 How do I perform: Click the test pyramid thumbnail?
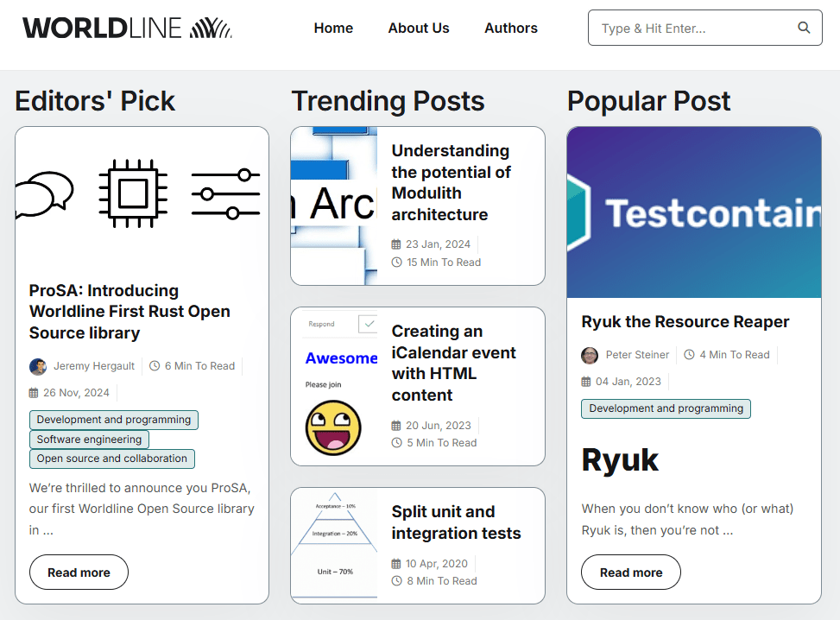pos(334,546)
